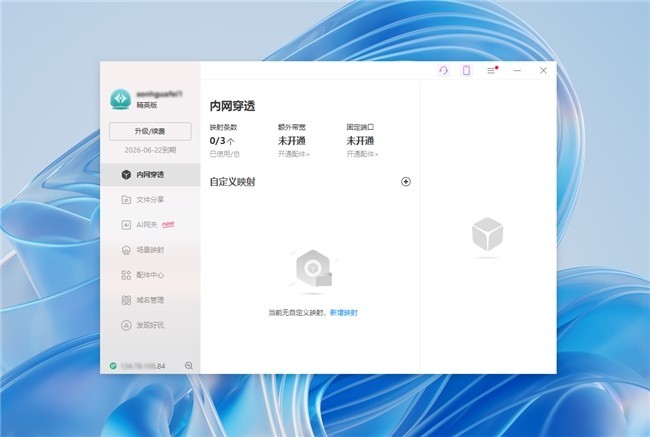The height and width of the screenshot is (437, 650).
Task: Click the empty mapping placeholder illustration
Action: (311, 270)
